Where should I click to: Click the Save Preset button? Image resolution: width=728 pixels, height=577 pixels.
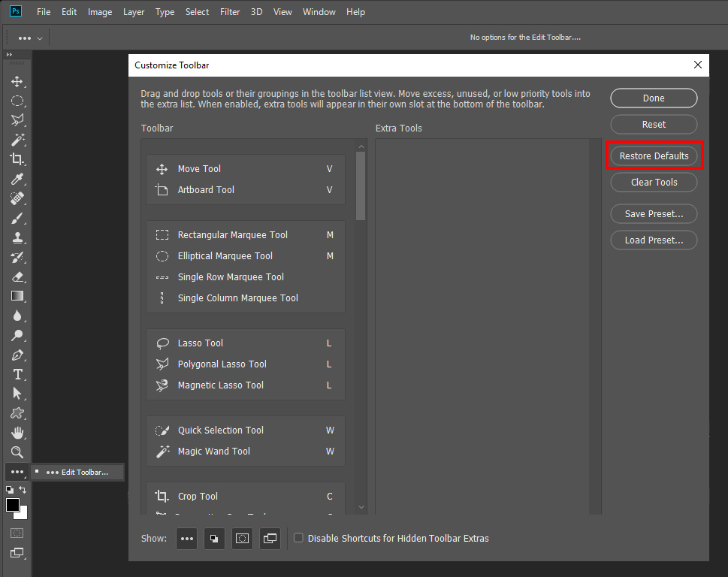654,213
